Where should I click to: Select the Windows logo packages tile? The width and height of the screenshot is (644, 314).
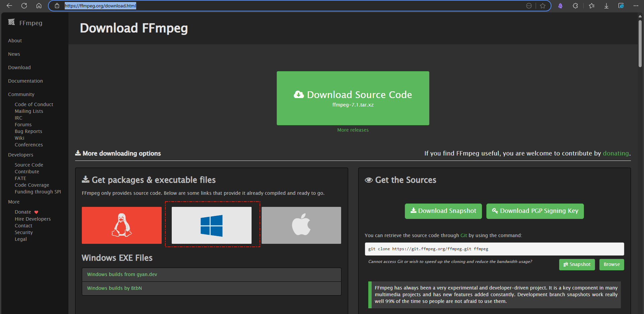tap(211, 225)
